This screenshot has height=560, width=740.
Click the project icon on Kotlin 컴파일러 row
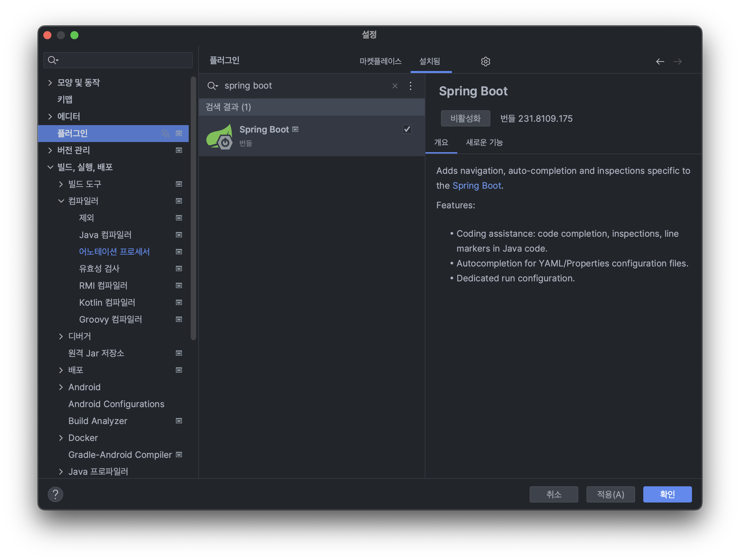[x=179, y=302]
